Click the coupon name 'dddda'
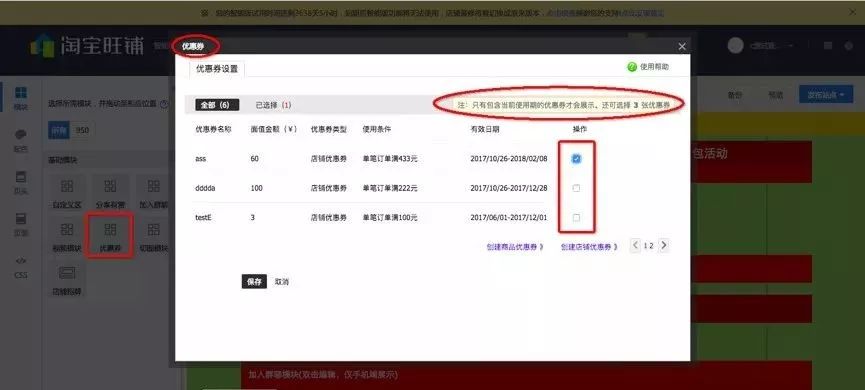The image size is (865, 390). pyautogui.click(x=205, y=188)
